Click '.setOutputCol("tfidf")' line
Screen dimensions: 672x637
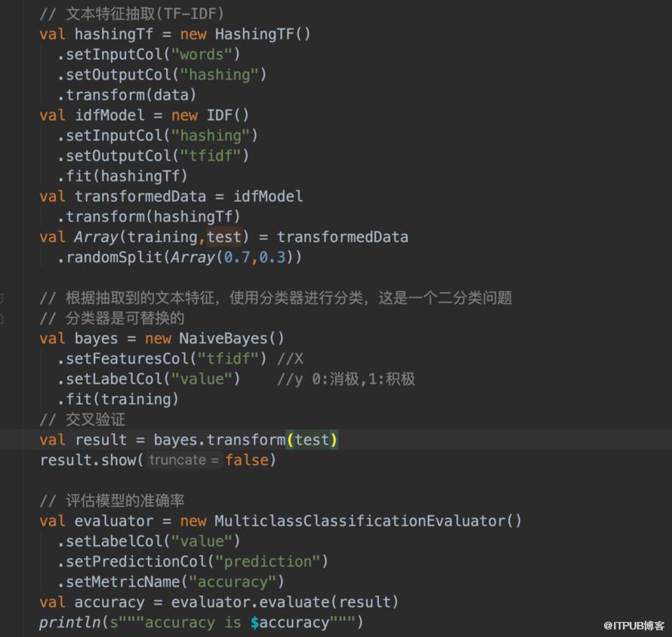pos(153,156)
